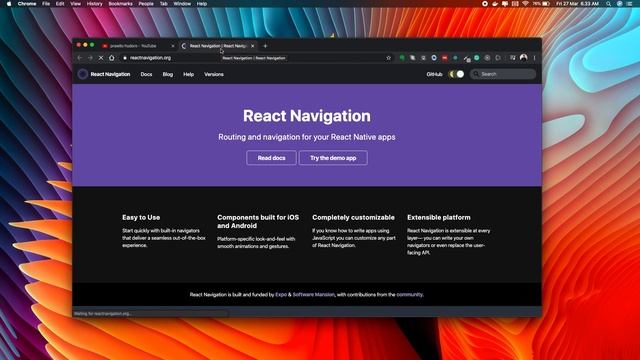640x360 pixels.
Task: Open the macOS notification center icon
Action: coord(630,4)
